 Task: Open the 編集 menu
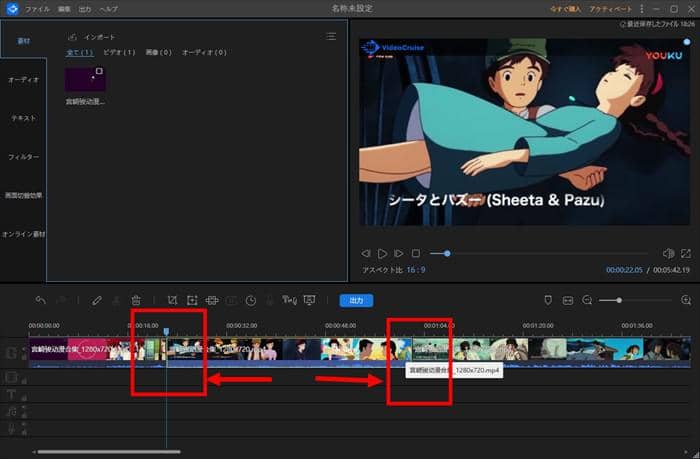point(64,9)
